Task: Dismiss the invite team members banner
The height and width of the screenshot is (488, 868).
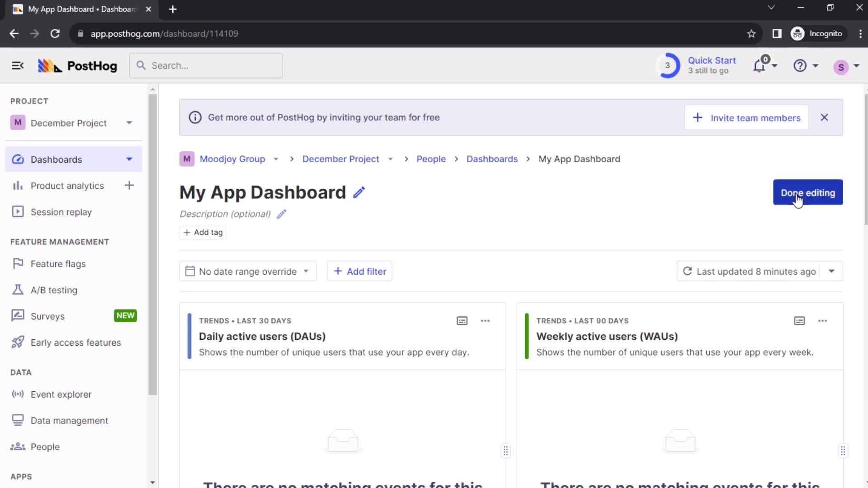Action: [x=825, y=117]
